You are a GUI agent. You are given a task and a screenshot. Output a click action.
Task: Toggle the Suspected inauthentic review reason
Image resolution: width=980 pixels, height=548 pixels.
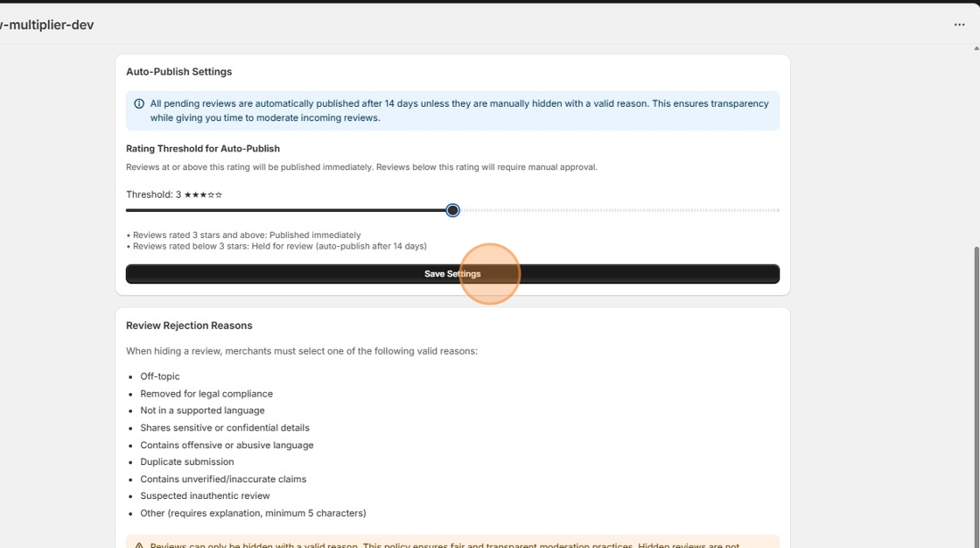(206, 495)
